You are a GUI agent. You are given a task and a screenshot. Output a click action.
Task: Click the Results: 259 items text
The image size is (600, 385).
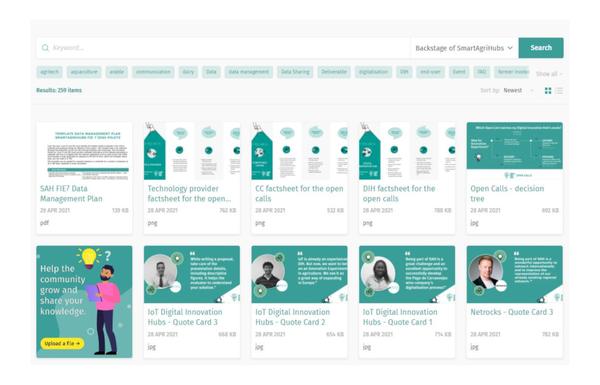tap(59, 90)
